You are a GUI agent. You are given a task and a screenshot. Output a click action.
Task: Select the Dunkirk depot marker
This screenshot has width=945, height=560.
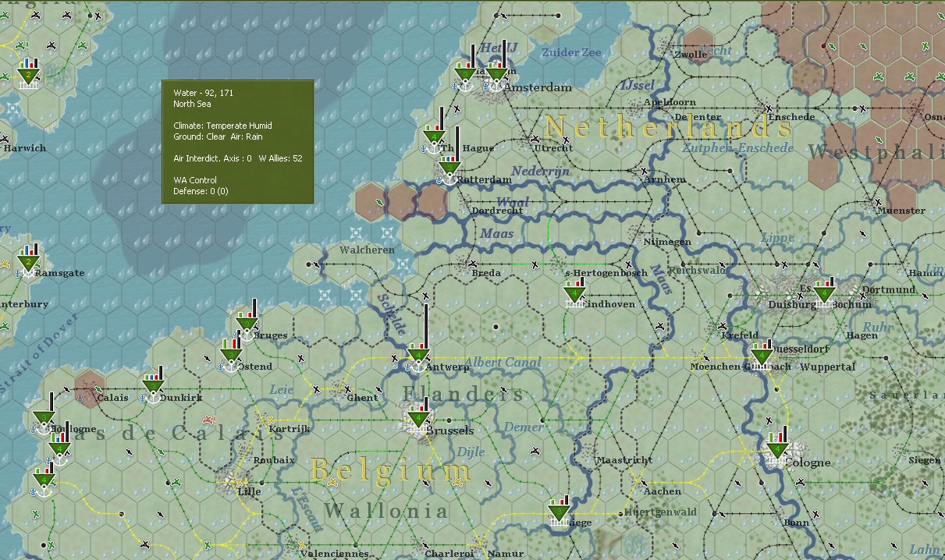click(153, 390)
